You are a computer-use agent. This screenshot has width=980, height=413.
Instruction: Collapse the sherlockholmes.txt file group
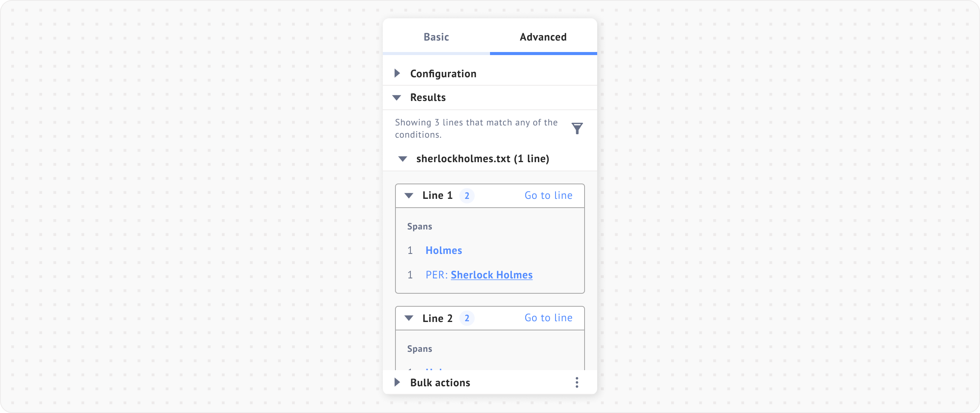(403, 159)
